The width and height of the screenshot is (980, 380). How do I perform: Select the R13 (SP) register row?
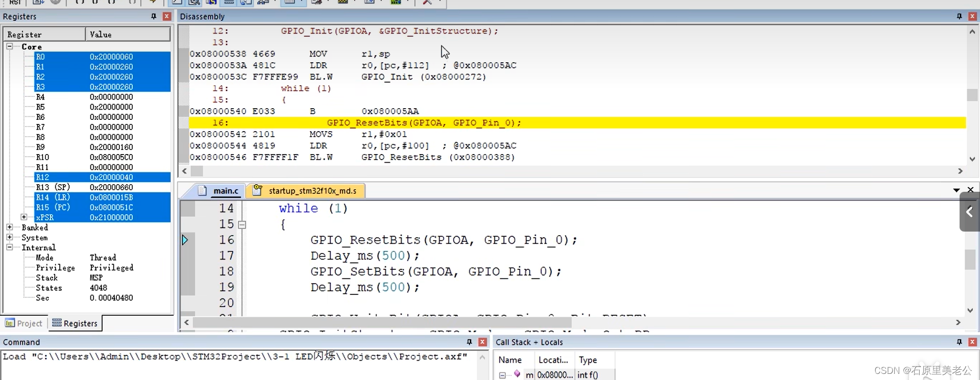click(x=103, y=187)
